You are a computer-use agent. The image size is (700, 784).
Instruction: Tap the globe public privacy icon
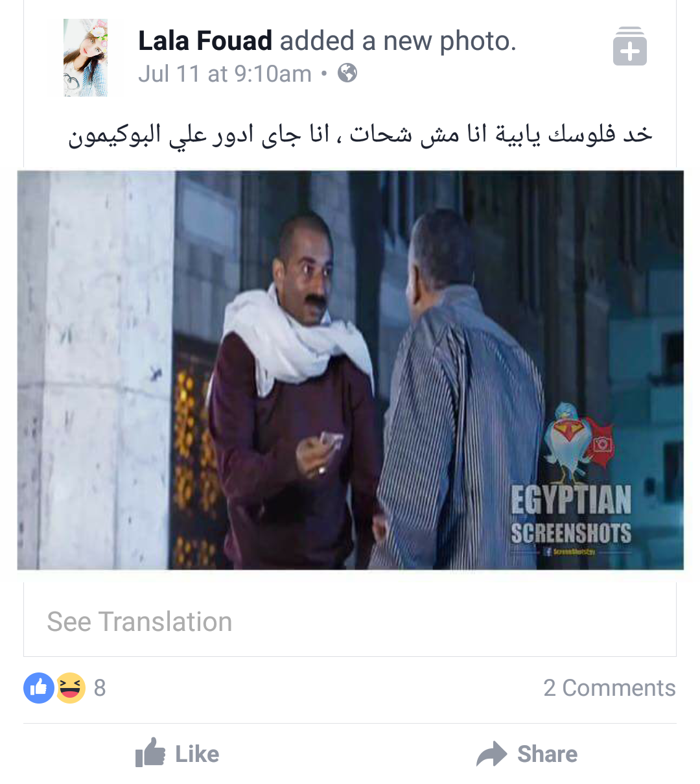(347, 73)
